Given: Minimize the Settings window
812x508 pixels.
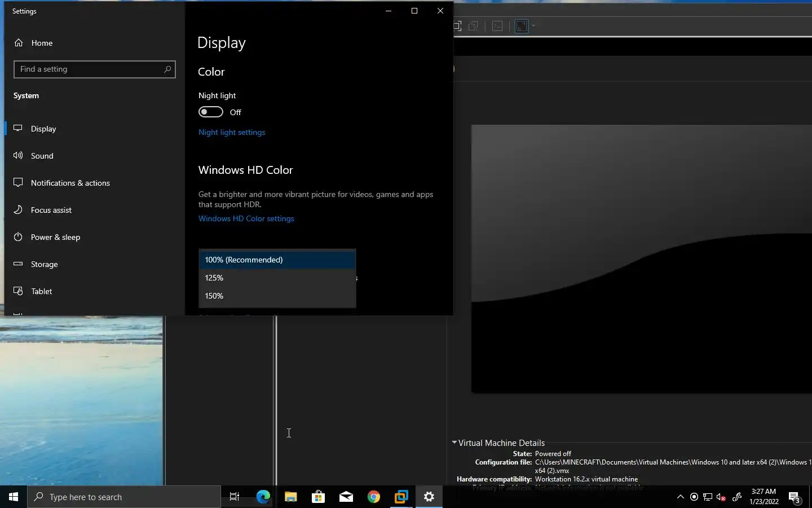Looking at the screenshot, I should (x=389, y=11).
